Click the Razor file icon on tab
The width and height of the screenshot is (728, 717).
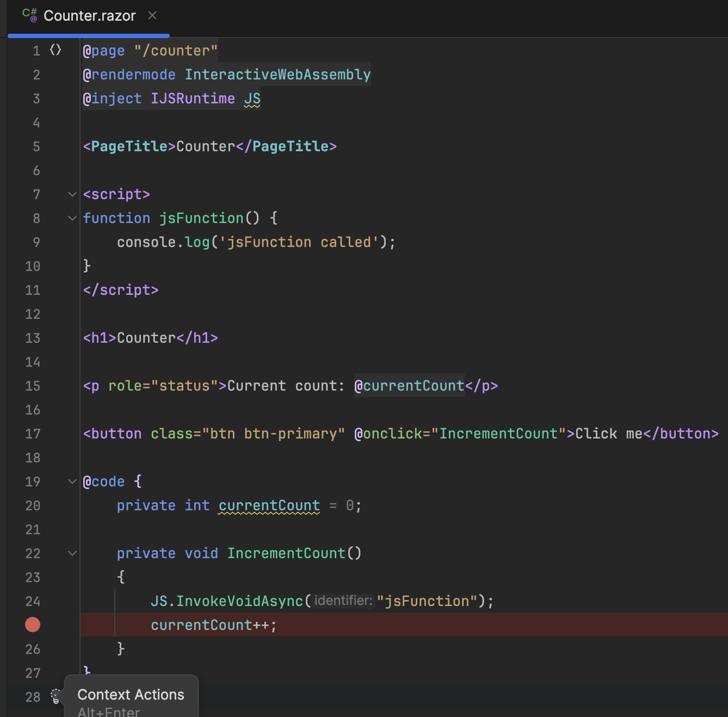(x=30, y=15)
